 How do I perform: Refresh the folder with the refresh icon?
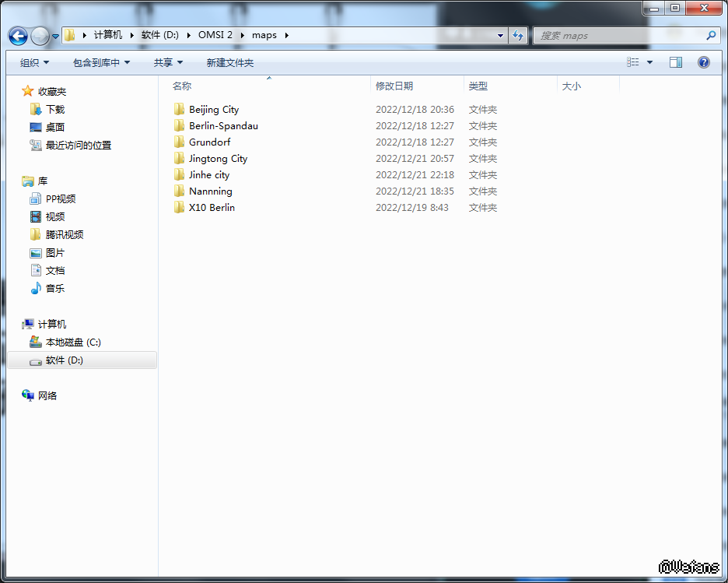pyautogui.click(x=518, y=35)
